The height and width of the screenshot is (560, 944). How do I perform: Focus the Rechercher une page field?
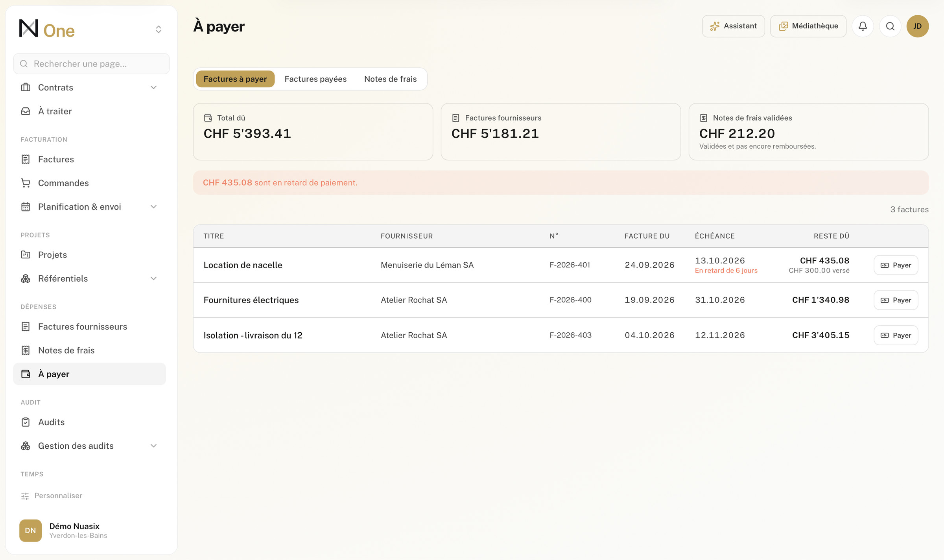pyautogui.click(x=91, y=64)
